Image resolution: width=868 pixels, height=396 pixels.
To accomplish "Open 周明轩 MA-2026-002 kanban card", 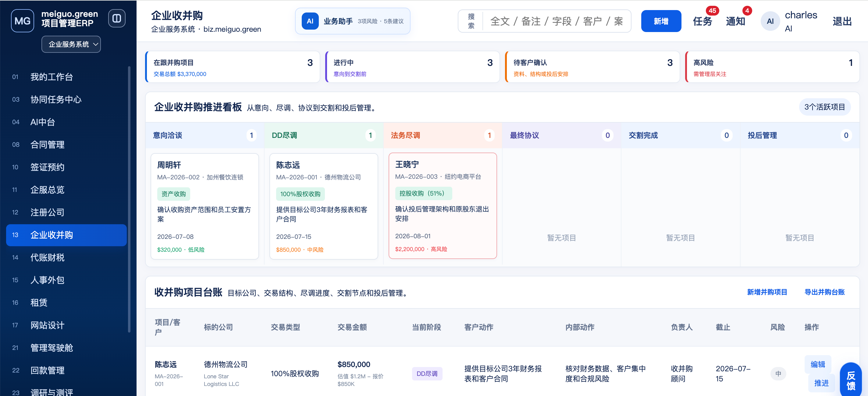I will (x=205, y=207).
